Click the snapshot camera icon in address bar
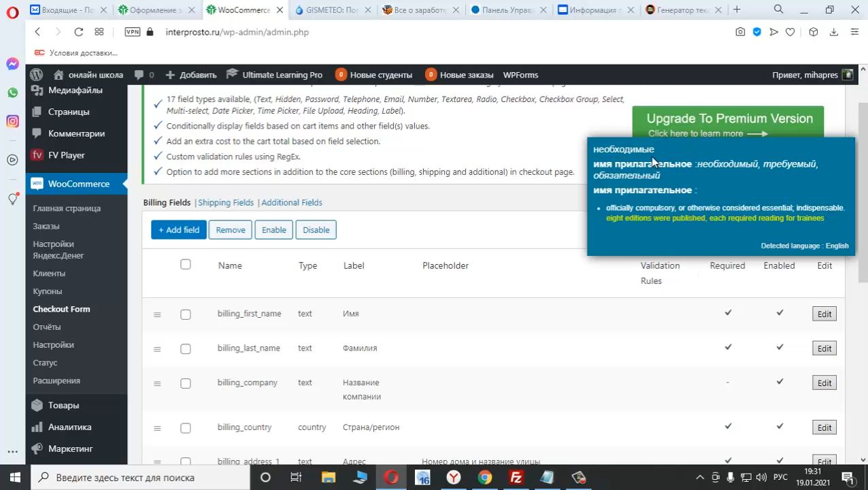This screenshot has height=490, width=868. click(740, 32)
